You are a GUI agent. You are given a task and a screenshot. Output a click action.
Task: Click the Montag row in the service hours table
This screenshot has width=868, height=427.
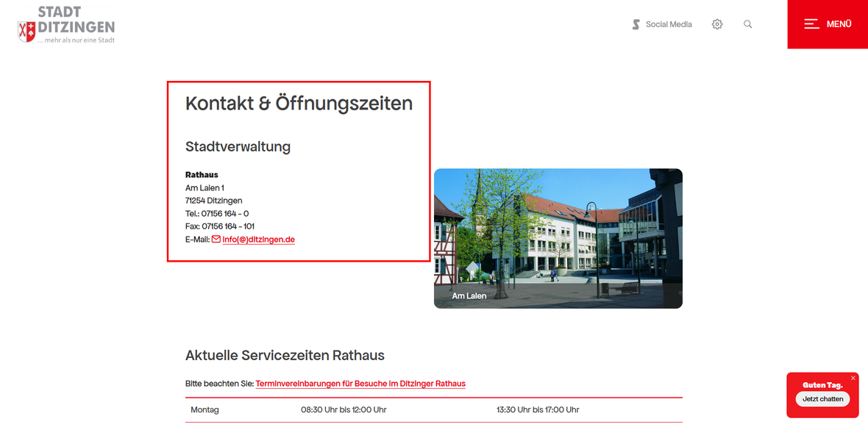[x=204, y=409]
